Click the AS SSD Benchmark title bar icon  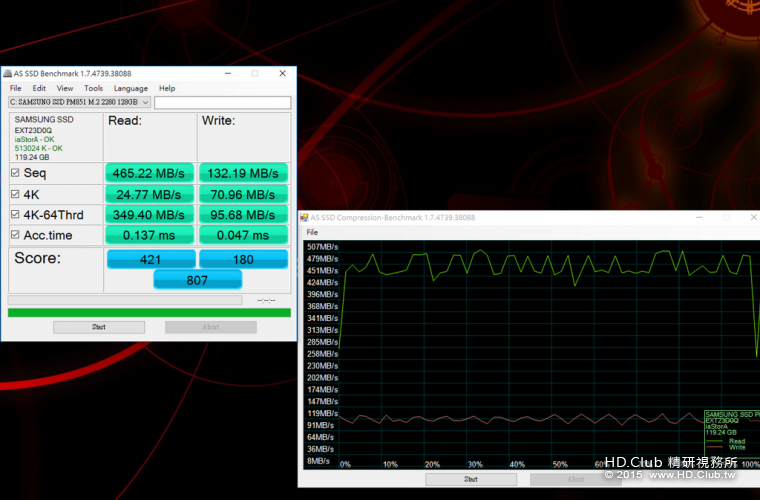point(6,73)
